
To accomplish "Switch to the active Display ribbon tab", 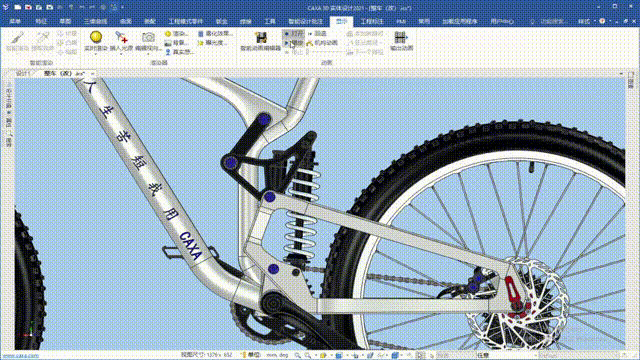I will [341, 21].
